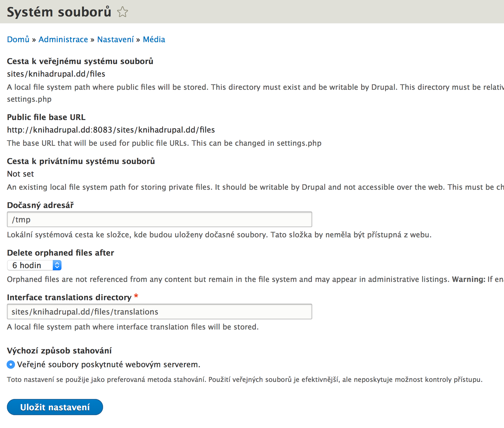Open the Administrace breadcrumb link
504x428 pixels.
(x=63, y=40)
